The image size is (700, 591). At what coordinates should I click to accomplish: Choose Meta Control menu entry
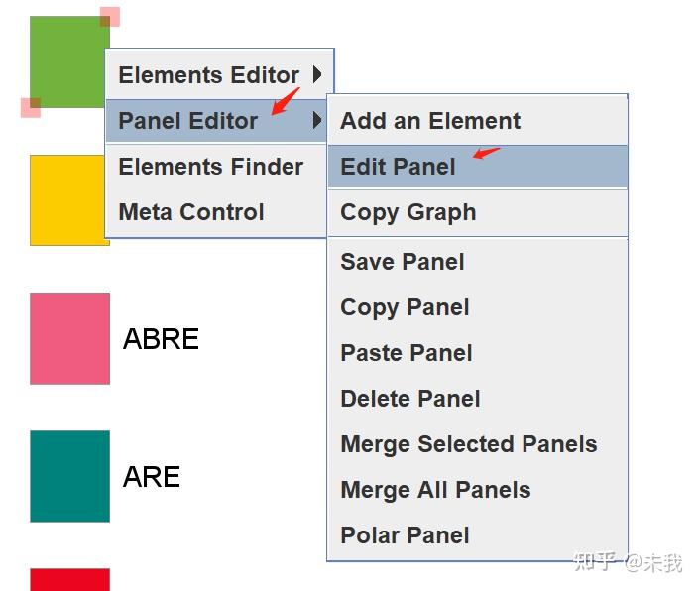tap(191, 212)
